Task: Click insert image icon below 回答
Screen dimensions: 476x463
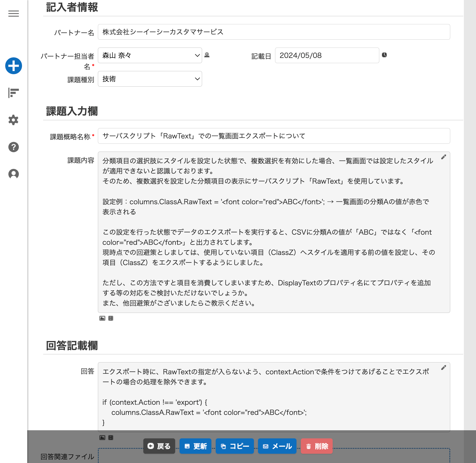Action: 102,438
